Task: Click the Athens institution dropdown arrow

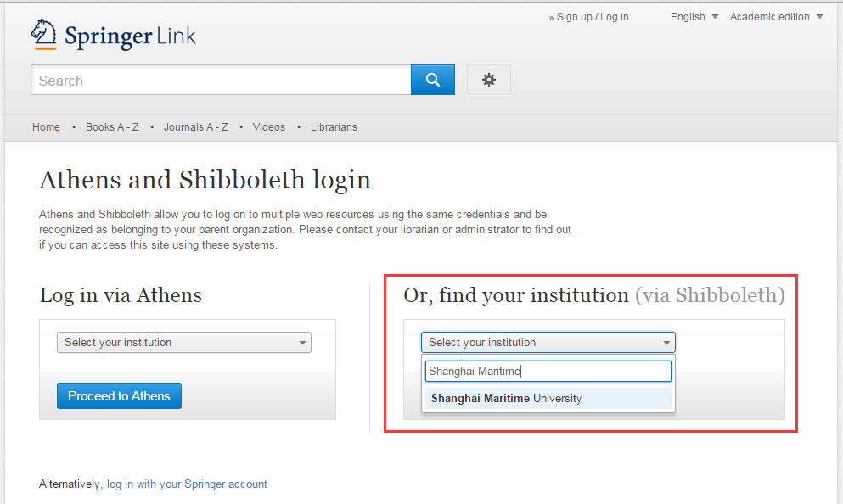Action: 302,343
